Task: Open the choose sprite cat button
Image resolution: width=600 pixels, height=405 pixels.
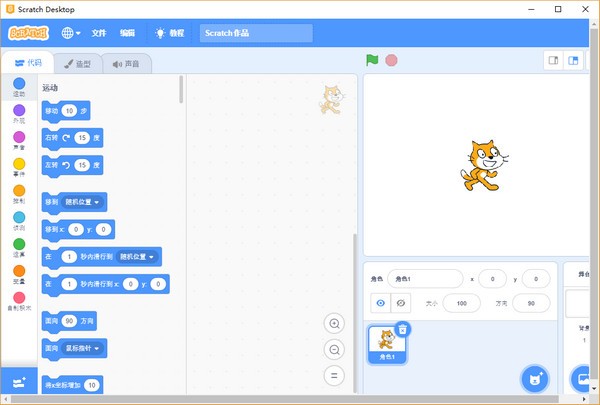Action: point(535,379)
